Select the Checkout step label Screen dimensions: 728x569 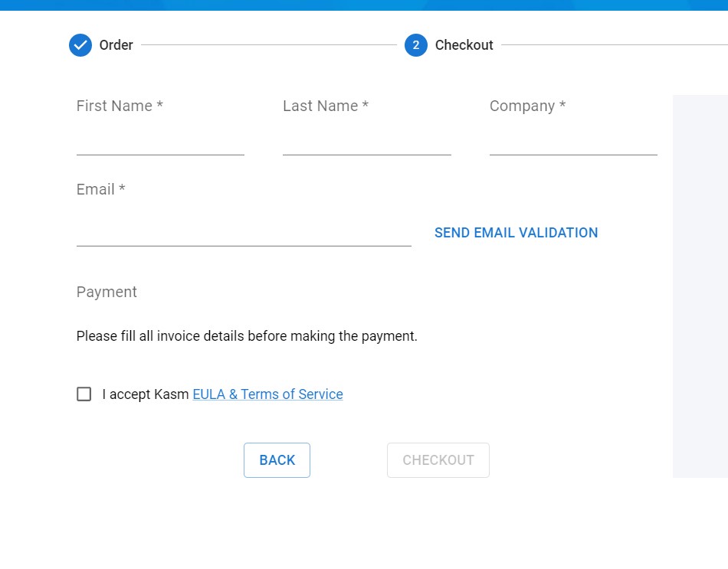[464, 45]
